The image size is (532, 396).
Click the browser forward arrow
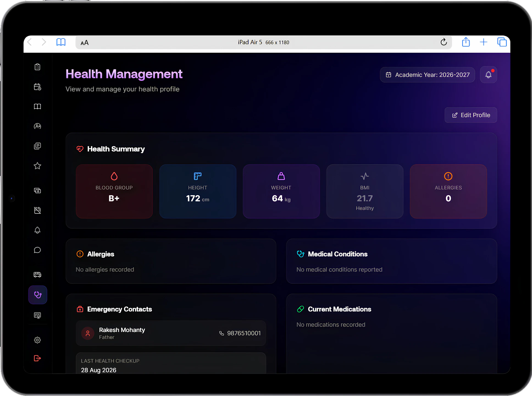(44, 42)
